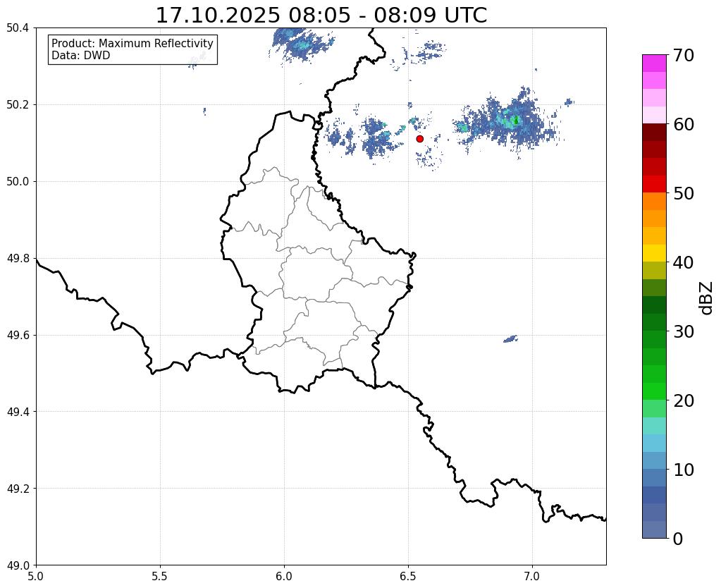Click the latitude axis label 49.6
The width and height of the screenshot is (721, 588).
[x=18, y=336]
